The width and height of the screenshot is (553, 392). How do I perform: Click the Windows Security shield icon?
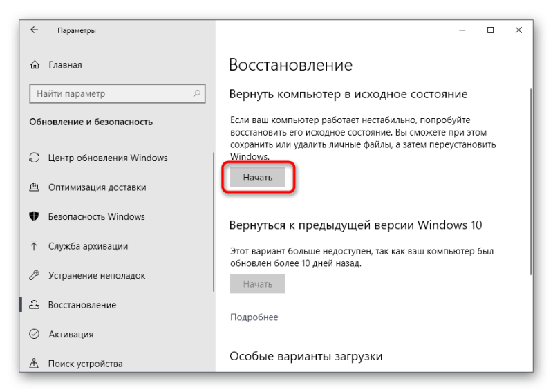pyautogui.click(x=34, y=216)
